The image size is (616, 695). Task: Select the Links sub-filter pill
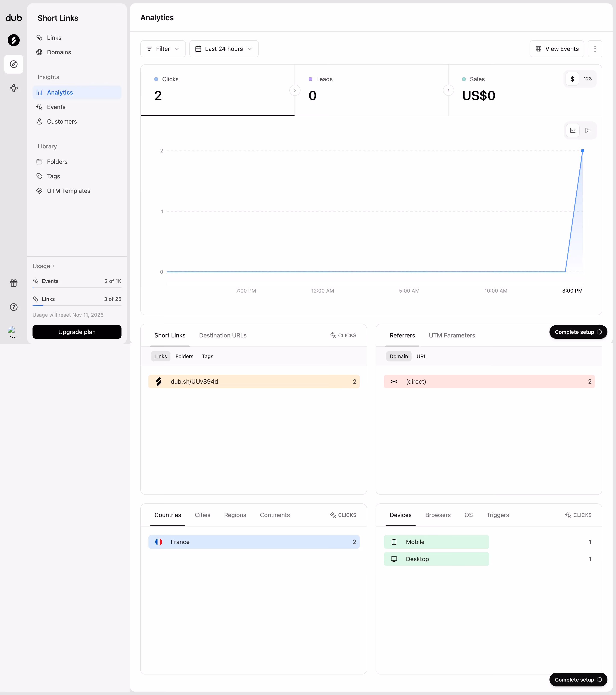click(161, 356)
